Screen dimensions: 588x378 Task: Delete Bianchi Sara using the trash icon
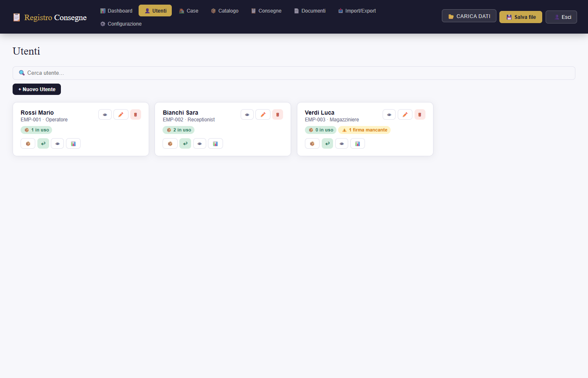click(278, 115)
